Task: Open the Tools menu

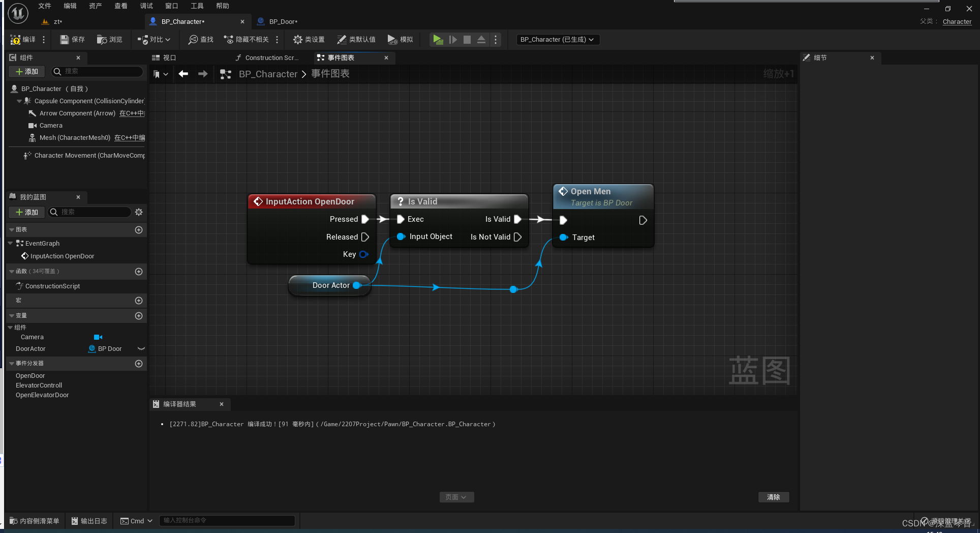Action: 197,6
